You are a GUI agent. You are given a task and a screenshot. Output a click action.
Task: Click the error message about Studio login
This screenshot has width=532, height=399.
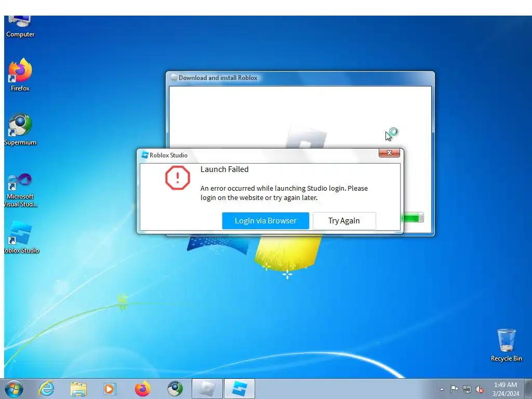coord(284,193)
